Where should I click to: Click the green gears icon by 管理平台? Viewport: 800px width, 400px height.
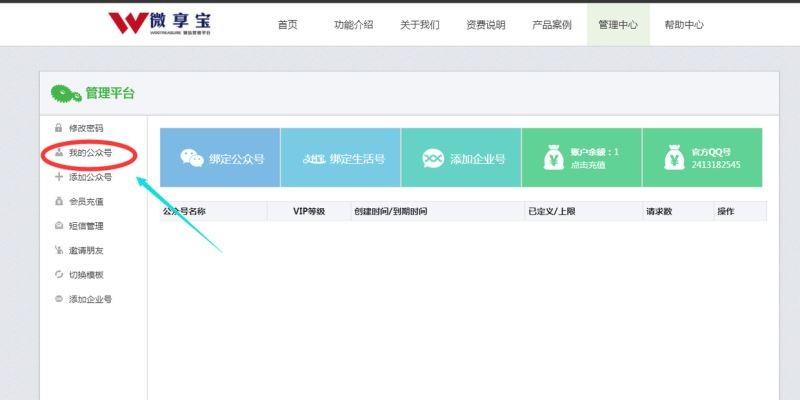[x=66, y=93]
